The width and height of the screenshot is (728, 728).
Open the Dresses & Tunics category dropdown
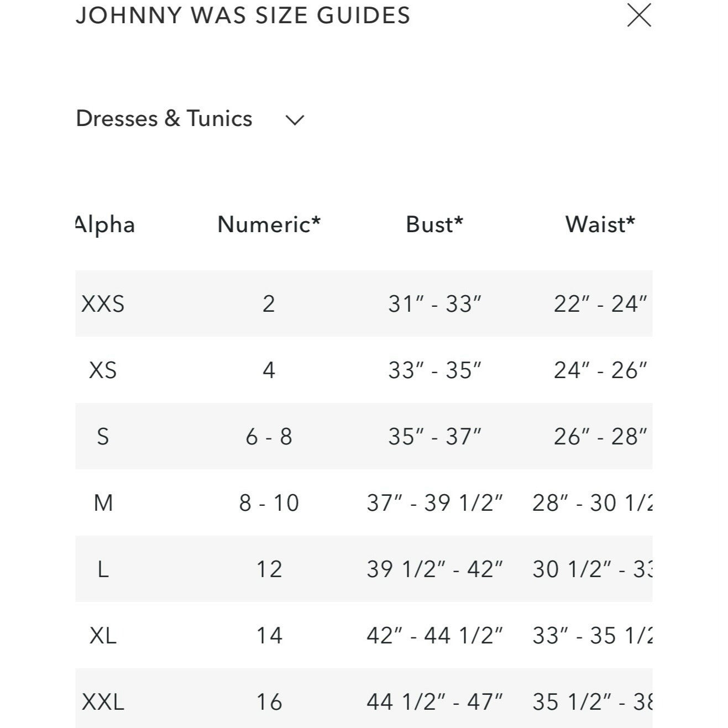point(164,119)
